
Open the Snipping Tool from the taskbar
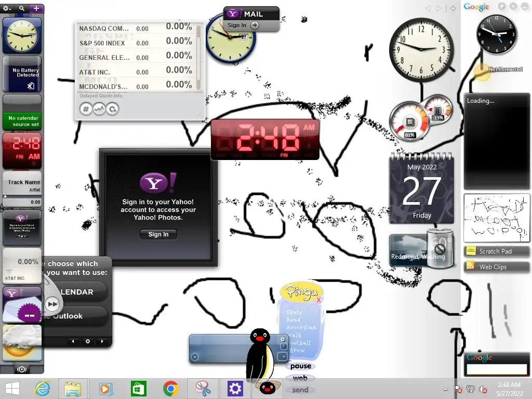pyautogui.click(x=203, y=389)
